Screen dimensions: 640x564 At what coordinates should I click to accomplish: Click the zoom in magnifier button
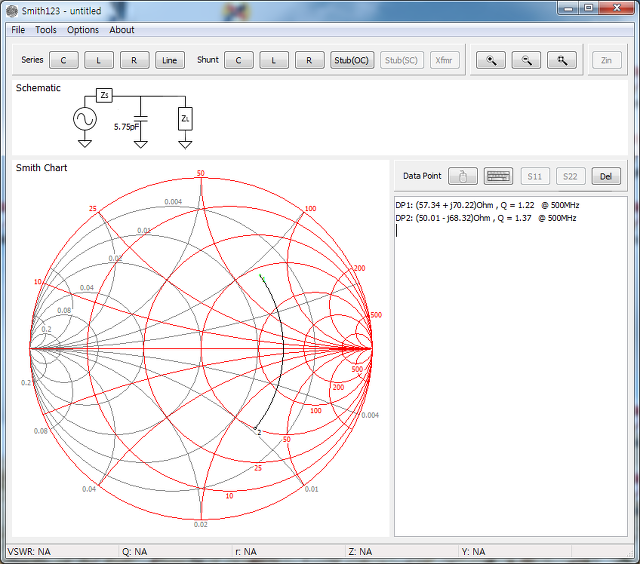491,60
